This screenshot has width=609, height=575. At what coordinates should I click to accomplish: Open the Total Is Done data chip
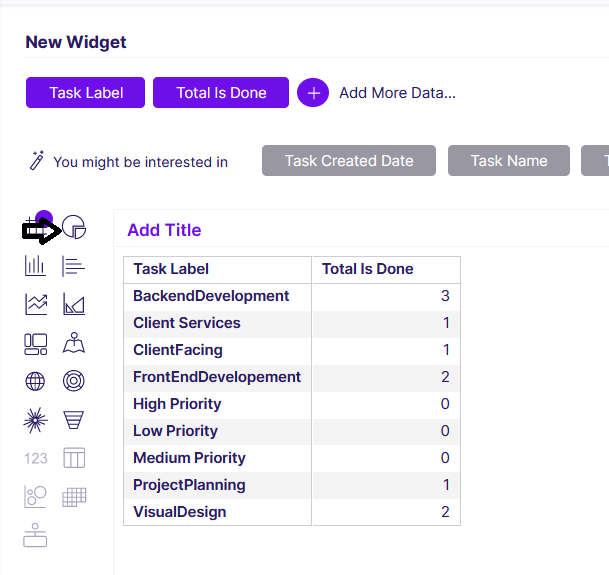(x=221, y=92)
